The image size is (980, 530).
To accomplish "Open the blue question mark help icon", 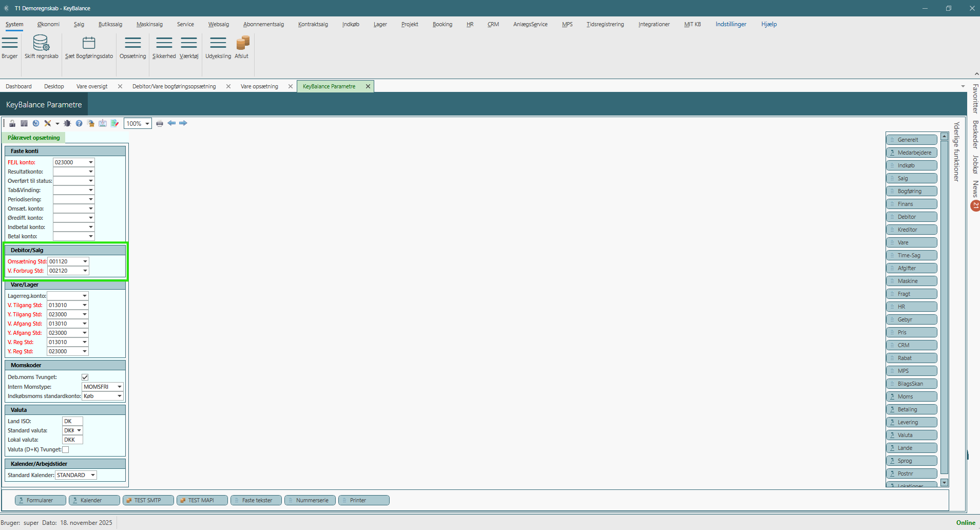I will 79,123.
